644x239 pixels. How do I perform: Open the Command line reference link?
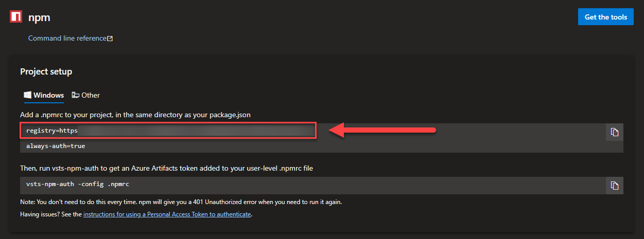pos(67,38)
